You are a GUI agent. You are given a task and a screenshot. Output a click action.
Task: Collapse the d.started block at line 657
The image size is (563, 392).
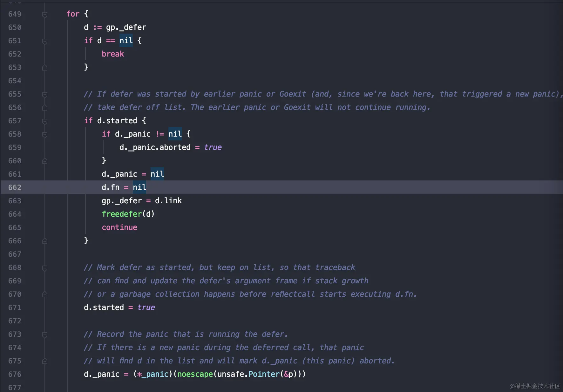tap(45, 121)
